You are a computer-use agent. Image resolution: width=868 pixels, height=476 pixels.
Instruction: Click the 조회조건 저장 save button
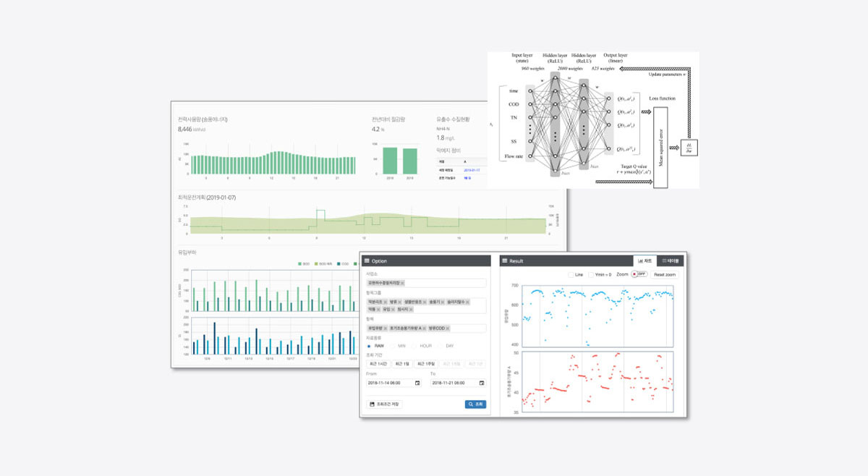pyautogui.click(x=384, y=404)
